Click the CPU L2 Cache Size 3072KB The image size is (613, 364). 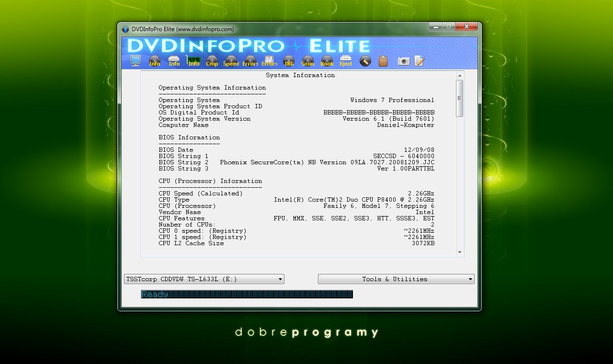423,243
